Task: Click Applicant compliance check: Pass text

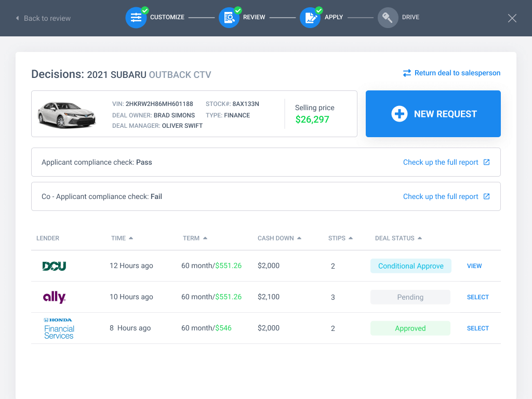Action: click(x=97, y=162)
